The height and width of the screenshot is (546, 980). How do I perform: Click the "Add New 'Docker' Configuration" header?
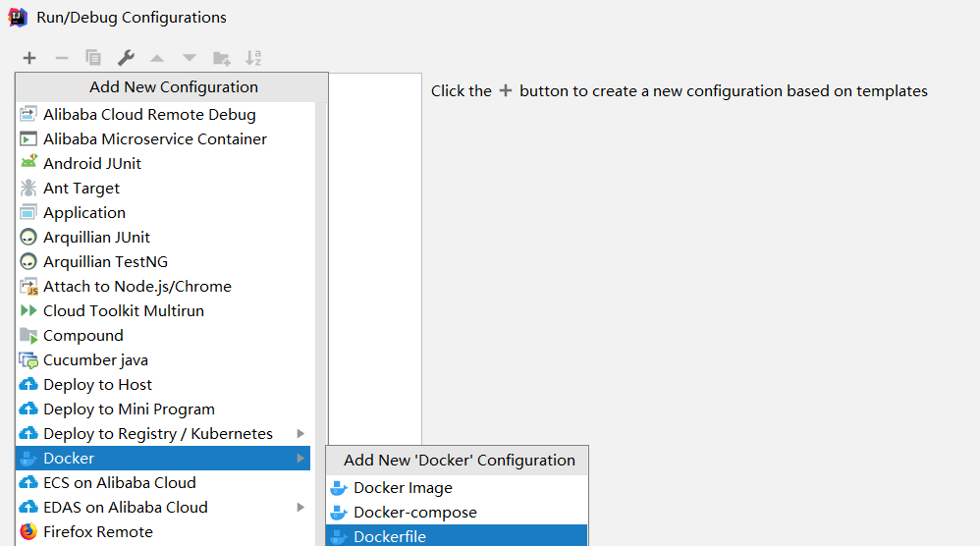458,461
